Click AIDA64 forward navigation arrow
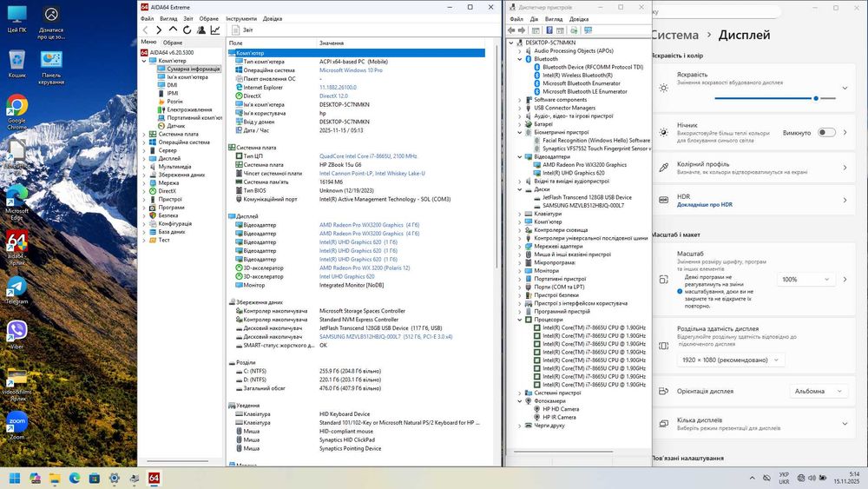This screenshot has height=489, width=868. [159, 30]
